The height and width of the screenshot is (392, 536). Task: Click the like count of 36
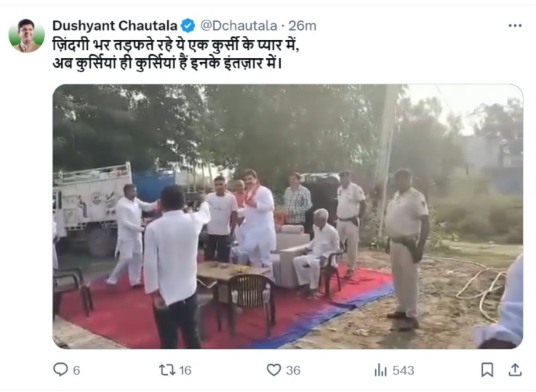tap(293, 370)
